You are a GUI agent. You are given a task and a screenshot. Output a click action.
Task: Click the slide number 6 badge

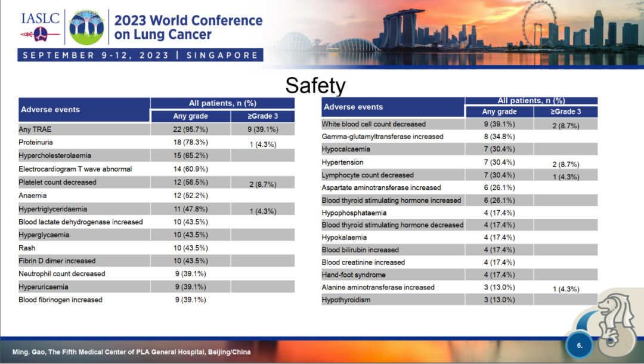(x=580, y=346)
